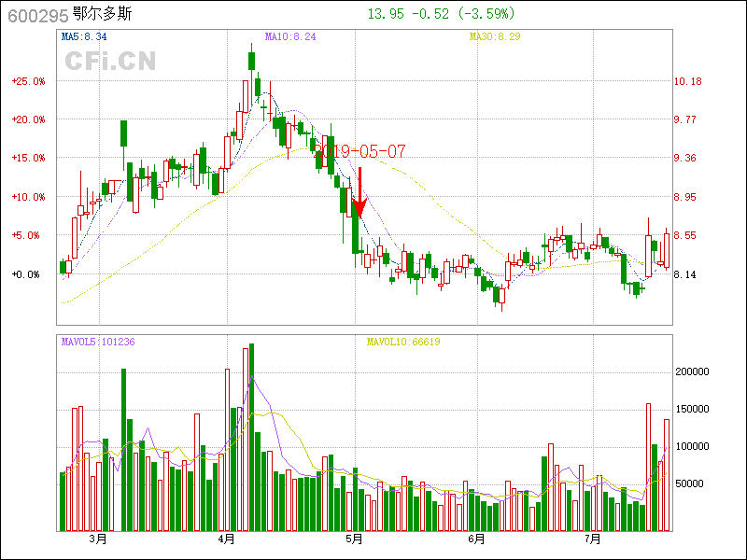The height and width of the screenshot is (560, 747).
Task: Select the 600295 stock code
Action: click(37, 15)
